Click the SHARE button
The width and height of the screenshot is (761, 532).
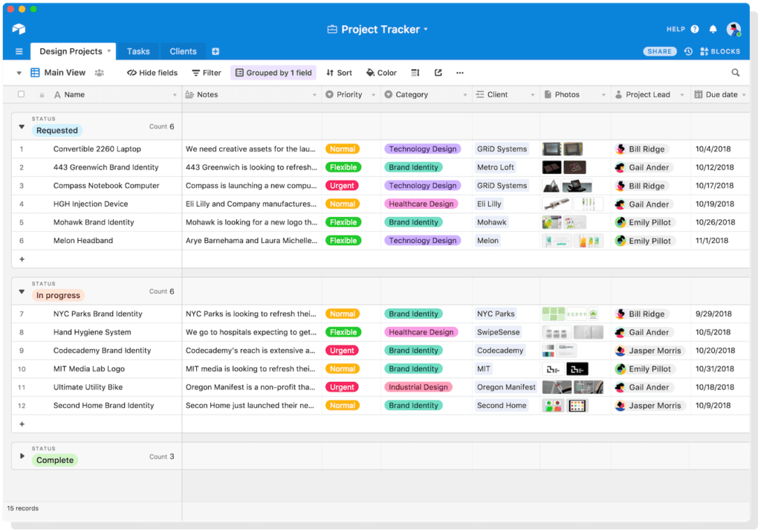point(659,51)
